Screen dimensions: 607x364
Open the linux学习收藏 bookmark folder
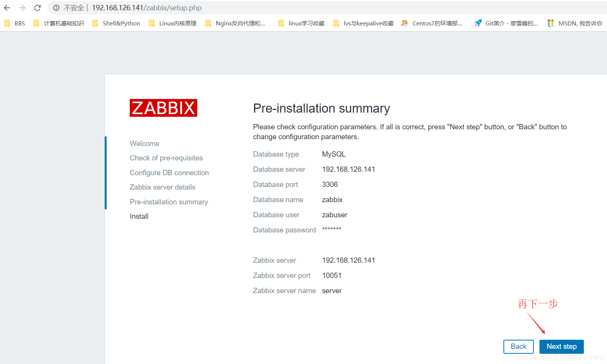301,23
